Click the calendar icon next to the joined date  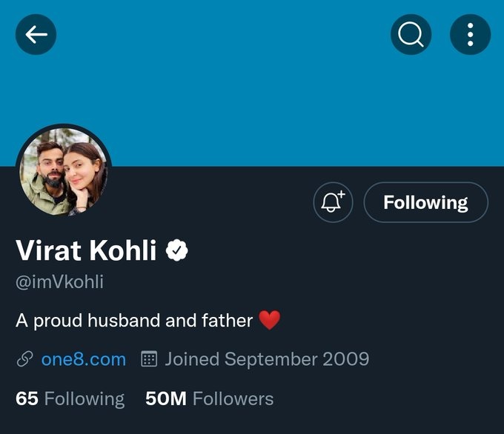click(x=149, y=360)
